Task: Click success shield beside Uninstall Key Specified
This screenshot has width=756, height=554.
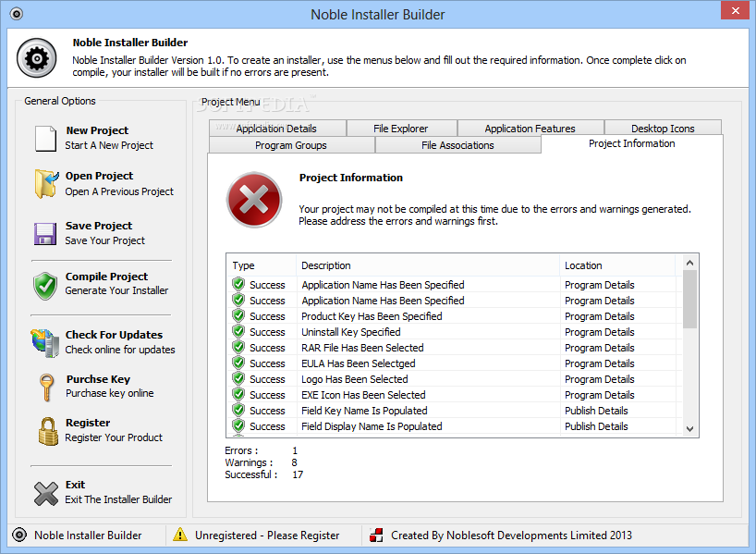Action: click(x=238, y=331)
